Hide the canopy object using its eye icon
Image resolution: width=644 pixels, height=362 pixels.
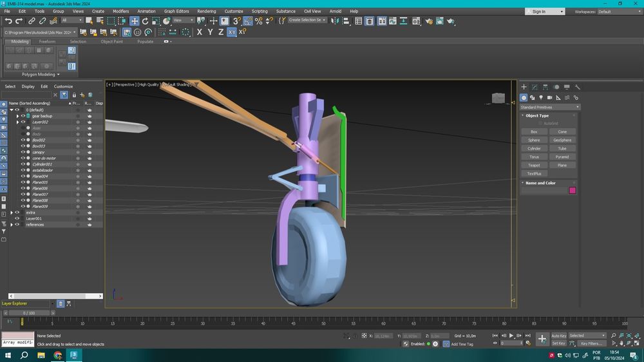(23, 152)
